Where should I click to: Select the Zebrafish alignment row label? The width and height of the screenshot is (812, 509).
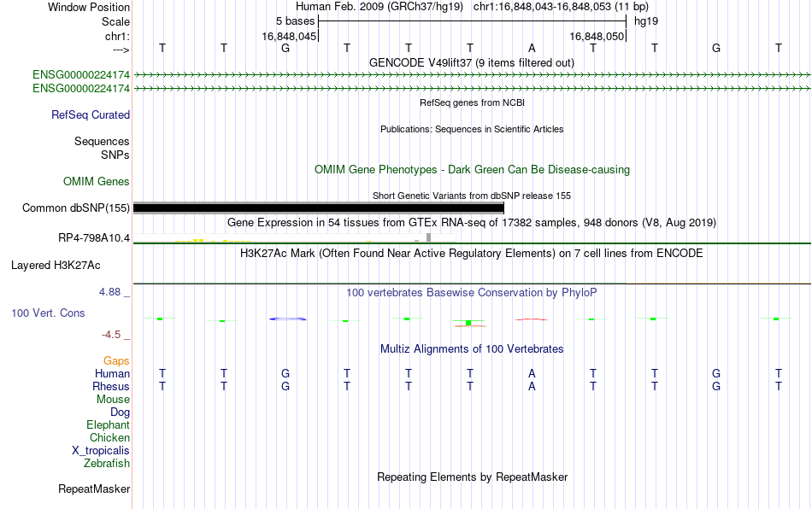coord(107,463)
